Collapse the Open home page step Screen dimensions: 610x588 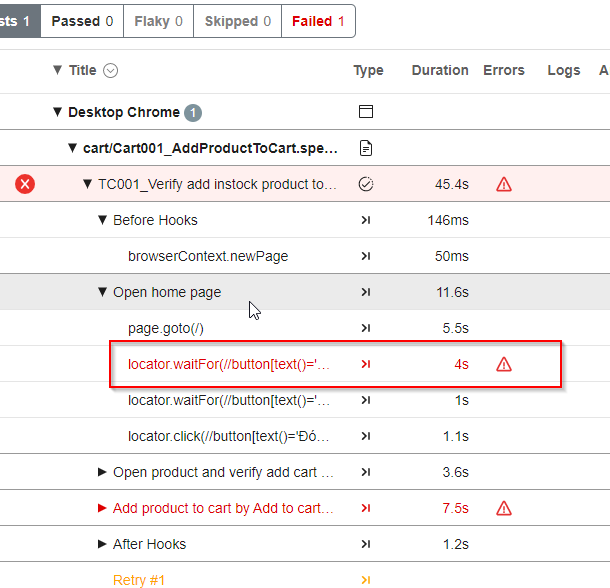(102, 292)
